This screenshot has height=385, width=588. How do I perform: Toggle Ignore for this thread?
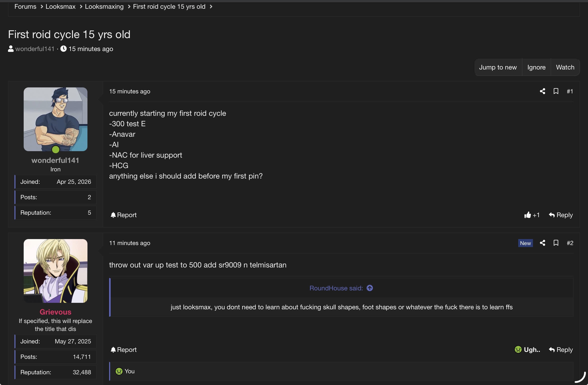536,67
